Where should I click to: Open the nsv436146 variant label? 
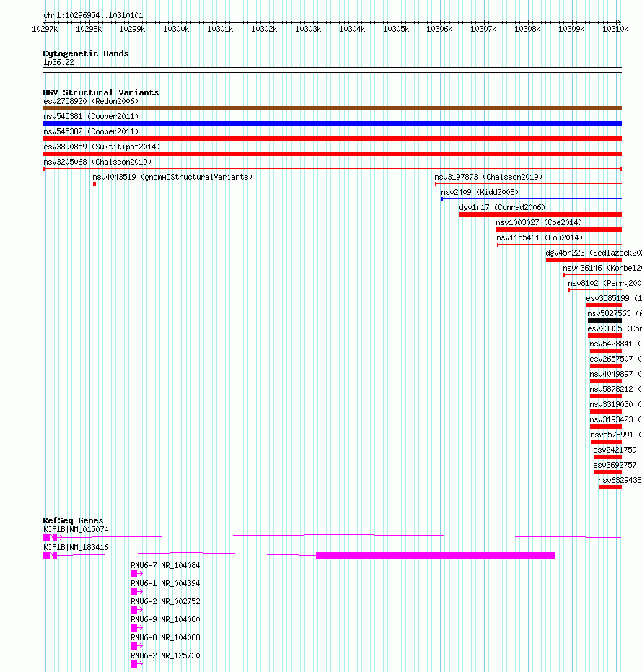tap(602, 268)
